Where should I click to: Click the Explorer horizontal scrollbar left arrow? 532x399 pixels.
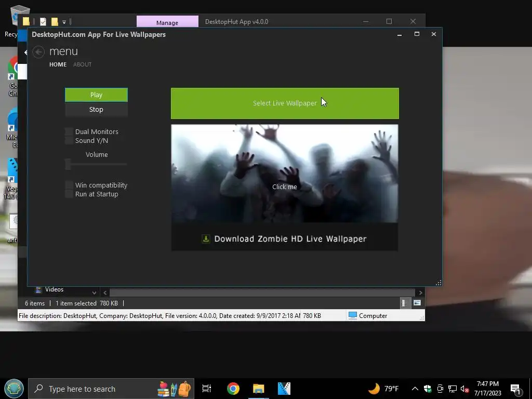coord(105,292)
